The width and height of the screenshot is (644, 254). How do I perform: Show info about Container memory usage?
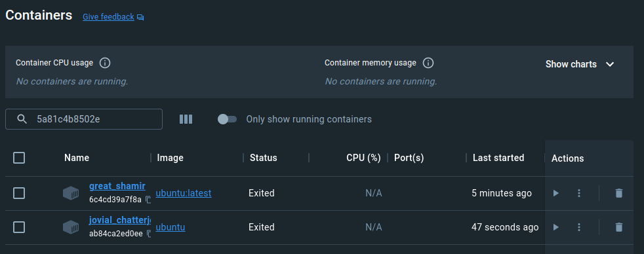428,63
